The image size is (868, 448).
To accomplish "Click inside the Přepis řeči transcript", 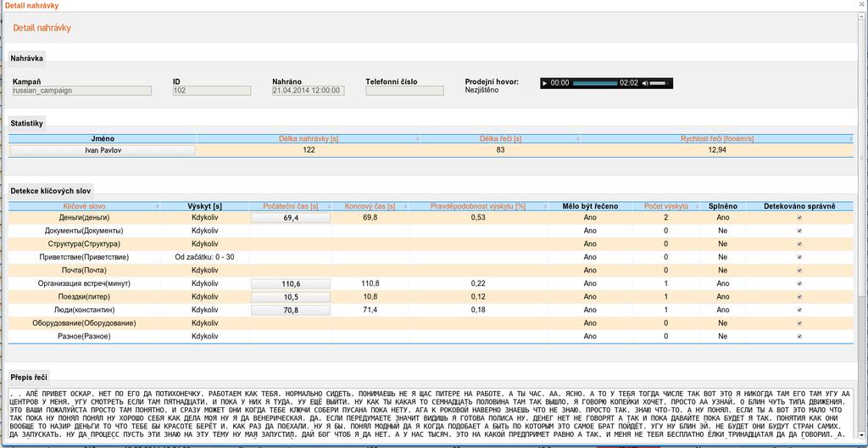I will (431, 414).
